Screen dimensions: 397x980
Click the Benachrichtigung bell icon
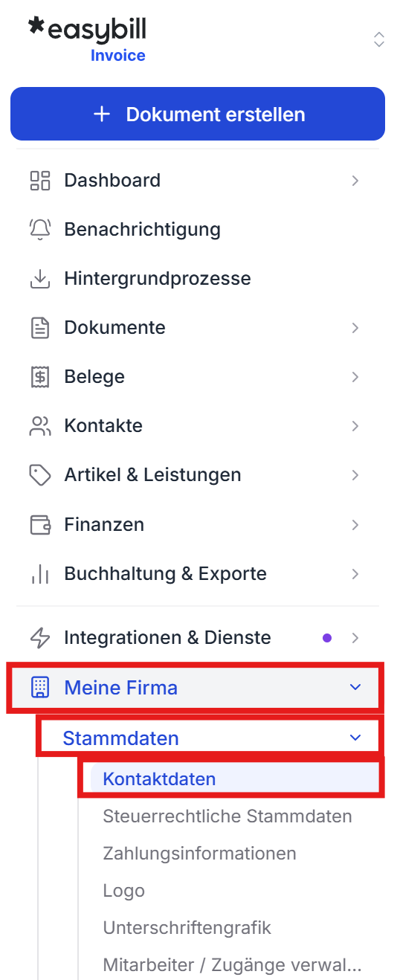coord(39,230)
